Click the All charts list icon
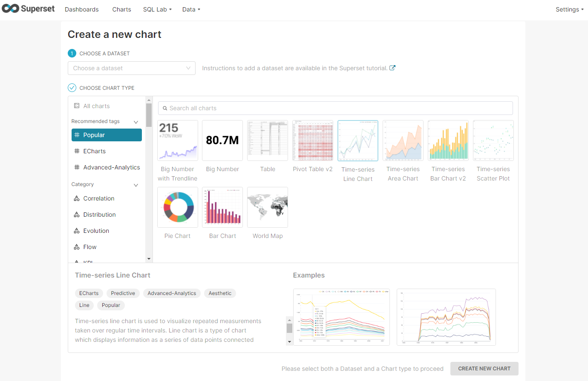Image resolution: width=588 pixels, height=381 pixels. click(77, 106)
